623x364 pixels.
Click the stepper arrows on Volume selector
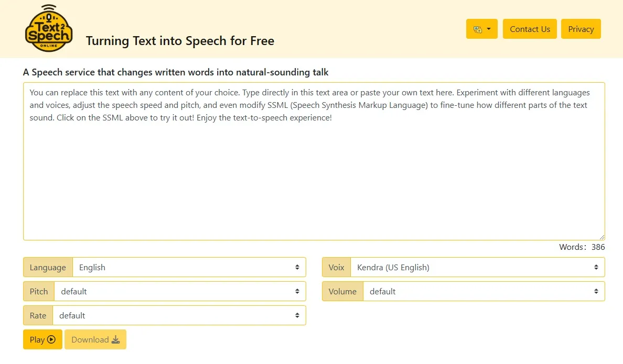(x=596, y=291)
